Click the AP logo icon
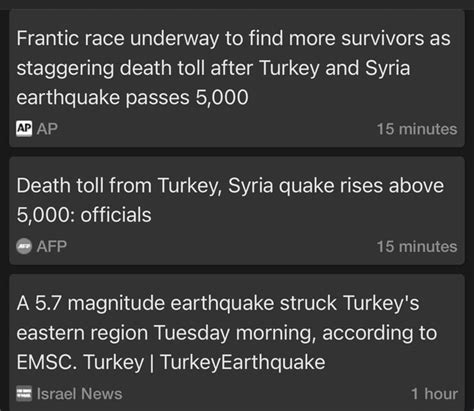Viewport: 474px width, 411px height. pyautogui.click(x=24, y=129)
